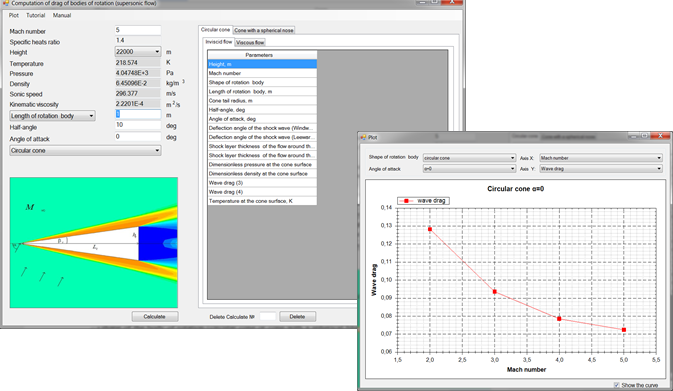Image resolution: width=673 pixels, height=391 pixels.
Task: Open the Tutorial menu
Action: pos(36,15)
